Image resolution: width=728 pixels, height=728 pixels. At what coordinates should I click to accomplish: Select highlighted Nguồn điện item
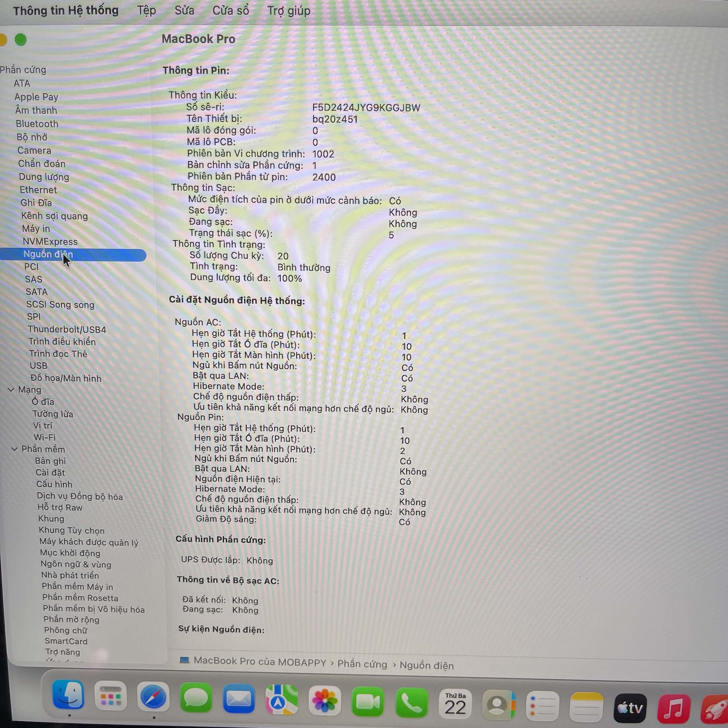(73, 255)
